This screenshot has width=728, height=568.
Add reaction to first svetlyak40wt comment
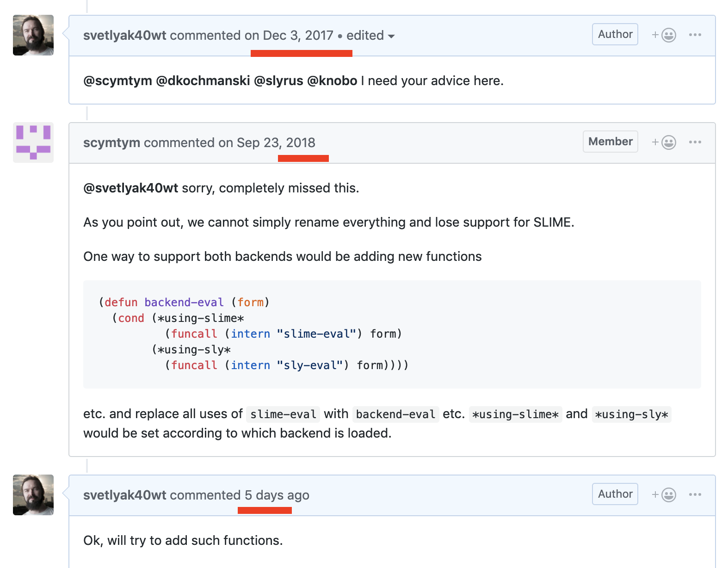(664, 35)
